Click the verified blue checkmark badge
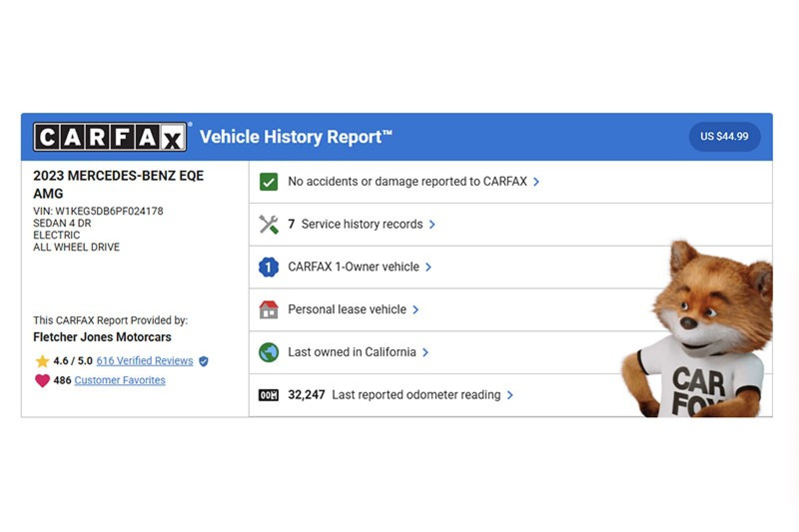The width and height of the screenshot is (799, 532). (203, 361)
